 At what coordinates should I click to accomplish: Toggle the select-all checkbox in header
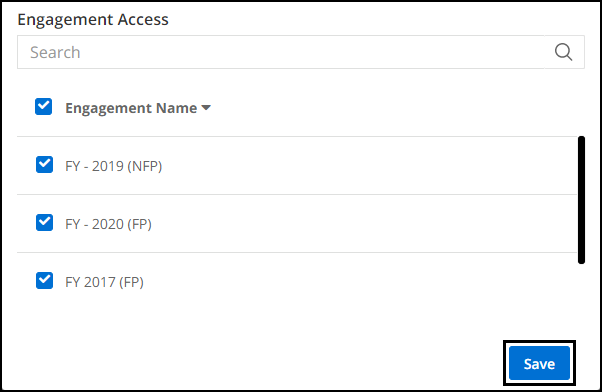43,107
